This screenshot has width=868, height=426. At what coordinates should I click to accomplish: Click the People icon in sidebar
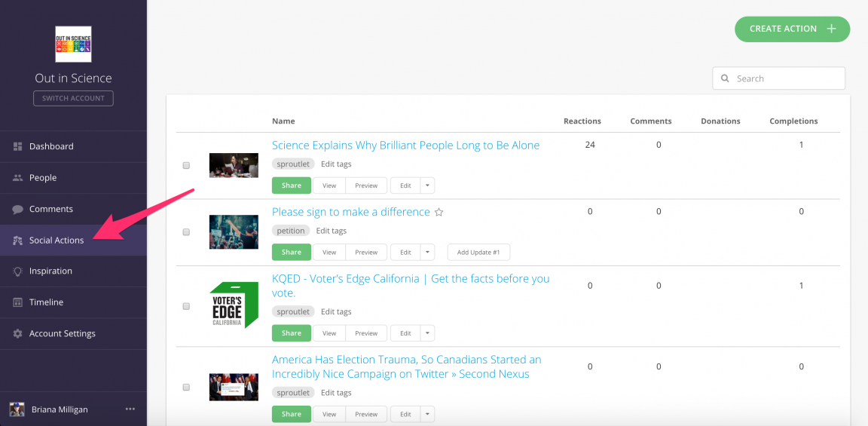(x=18, y=178)
